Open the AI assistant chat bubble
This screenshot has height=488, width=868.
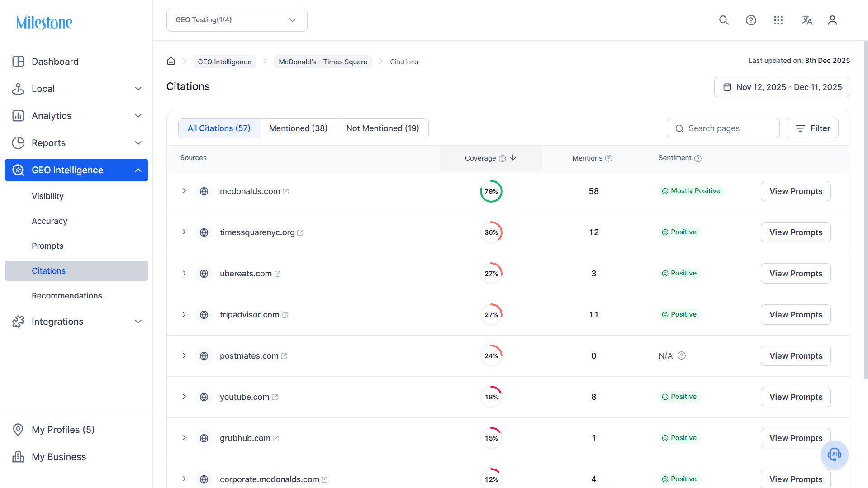(834, 455)
